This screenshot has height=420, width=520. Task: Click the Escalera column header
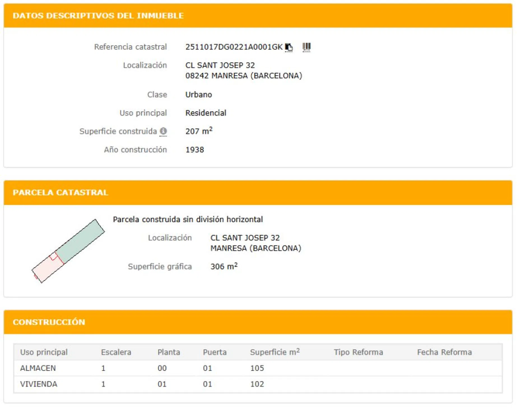pyautogui.click(x=116, y=352)
